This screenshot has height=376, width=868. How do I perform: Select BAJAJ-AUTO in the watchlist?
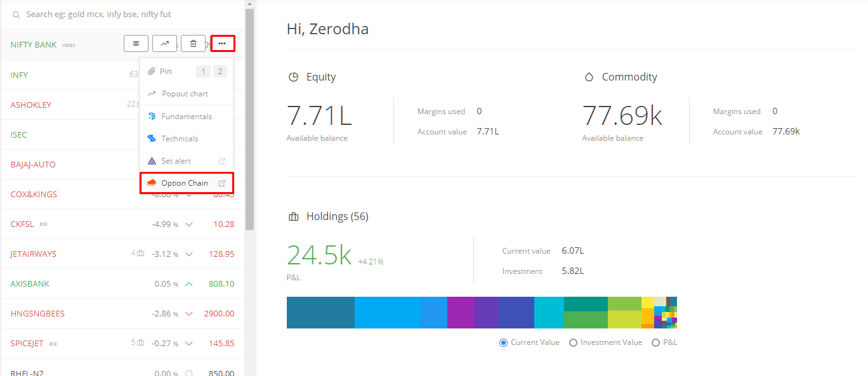coord(33,164)
